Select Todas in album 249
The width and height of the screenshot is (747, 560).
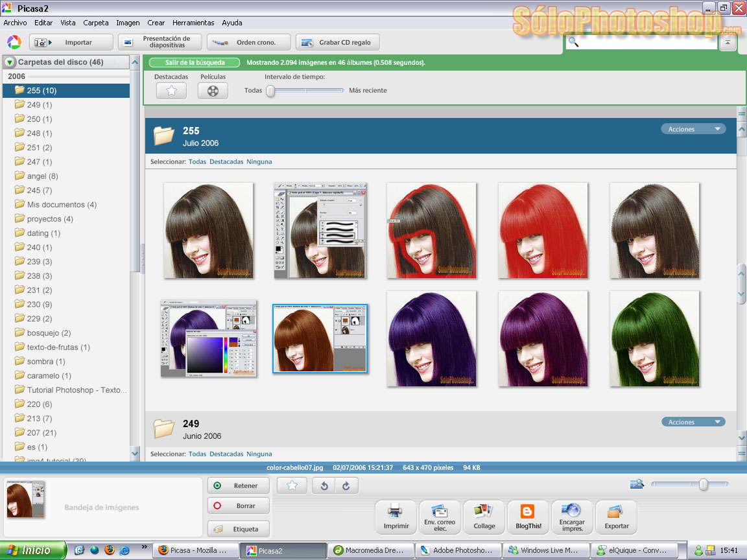coord(197,454)
